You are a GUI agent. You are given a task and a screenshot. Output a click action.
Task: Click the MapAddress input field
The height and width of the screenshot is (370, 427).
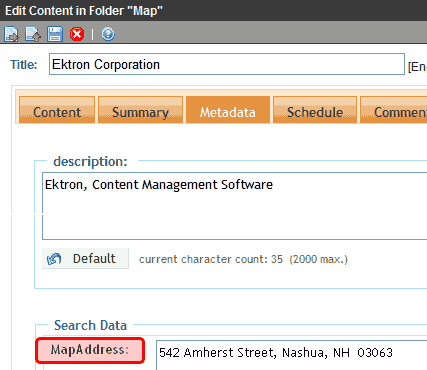click(x=292, y=355)
